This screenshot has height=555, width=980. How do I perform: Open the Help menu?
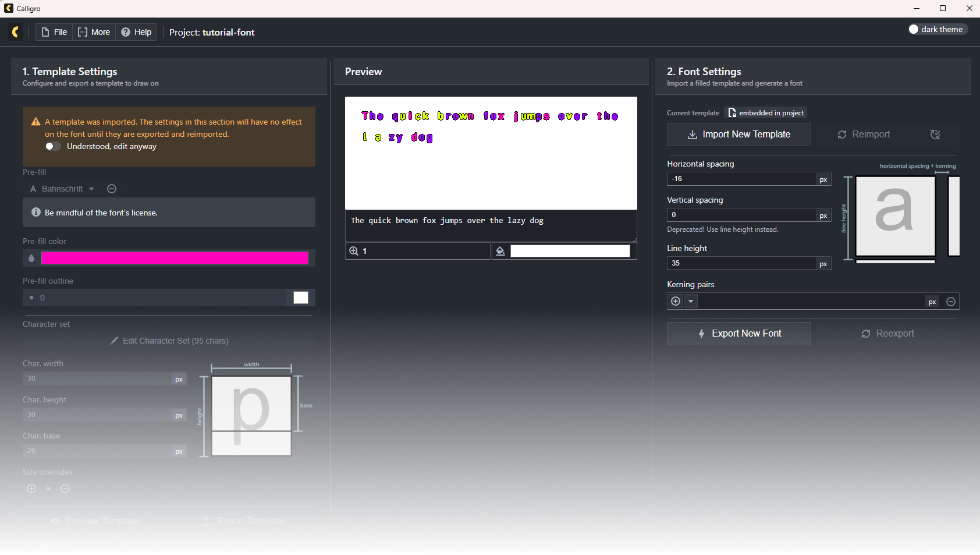pyautogui.click(x=136, y=32)
